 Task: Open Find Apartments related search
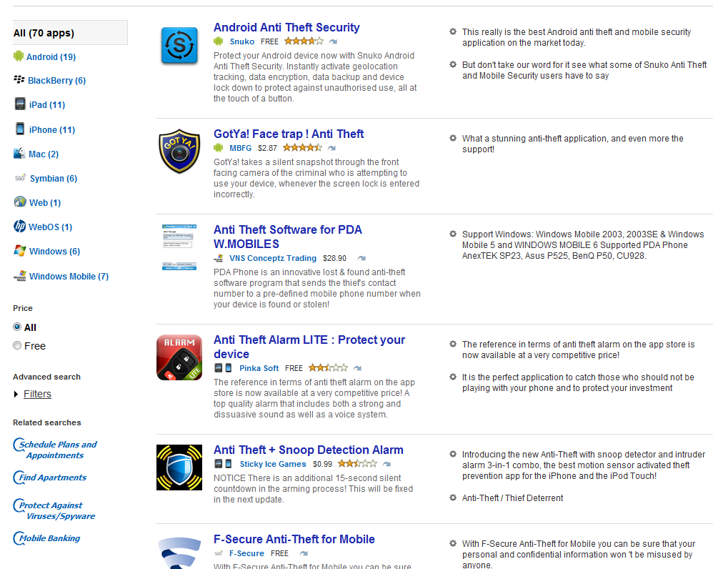50,478
